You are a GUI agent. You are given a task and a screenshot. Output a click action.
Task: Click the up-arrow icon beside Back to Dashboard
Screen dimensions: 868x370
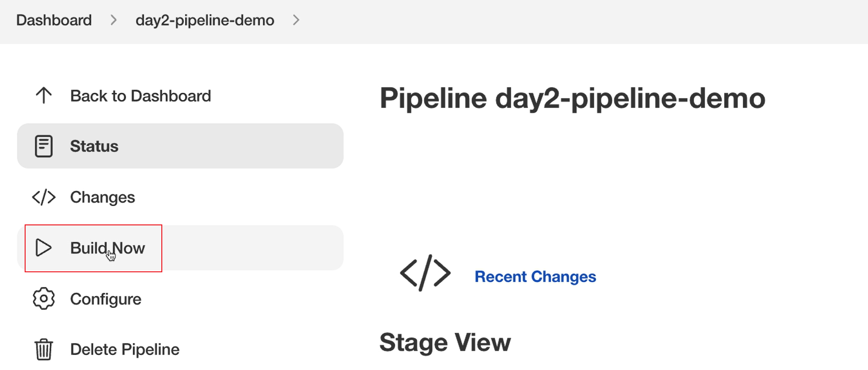click(x=43, y=96)
